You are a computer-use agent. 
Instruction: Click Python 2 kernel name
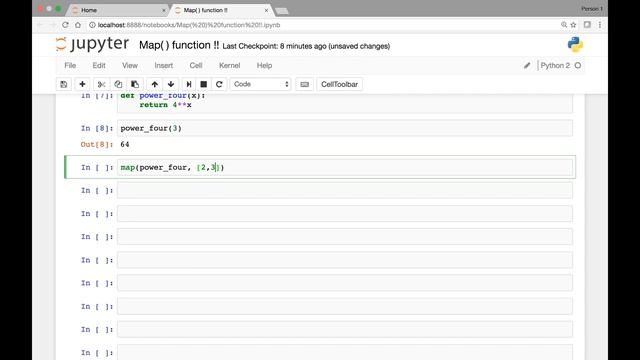coord(555,65)
